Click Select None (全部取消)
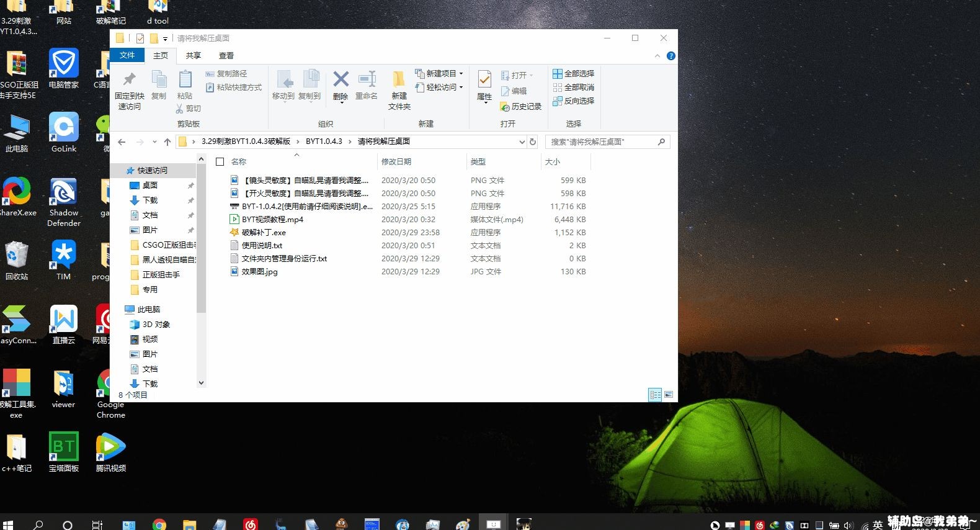The width and height of the screenshot is (980, 530). click(574, 87)
